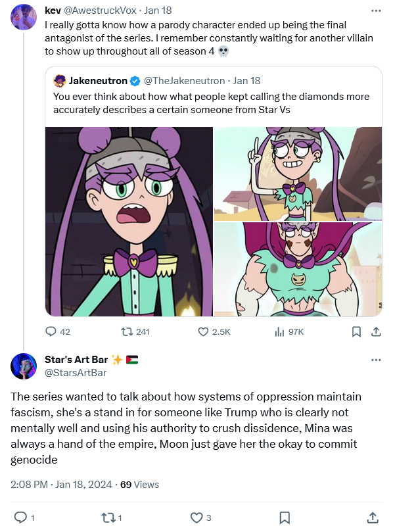
Task: Open bottom-right image of muscular character
Action: pyautogui.click(x=298, y=270)
